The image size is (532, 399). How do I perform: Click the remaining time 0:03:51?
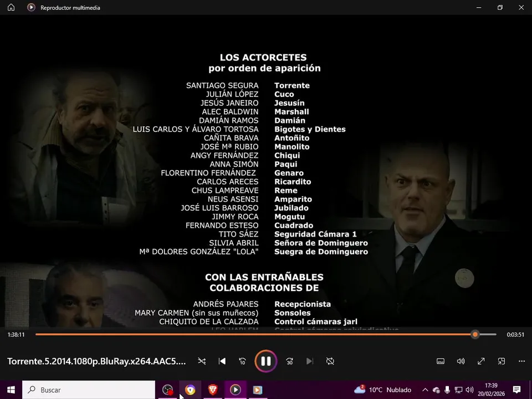click(x=515, y=335)
